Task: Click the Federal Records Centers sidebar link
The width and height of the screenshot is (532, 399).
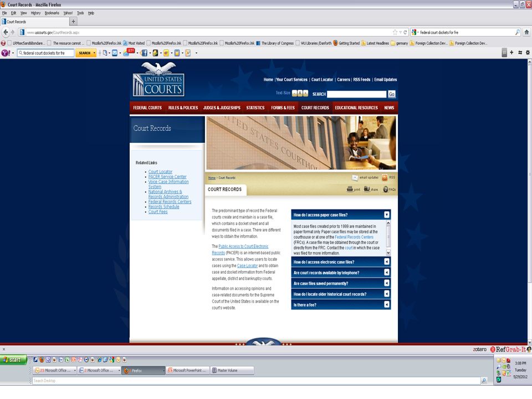Action: (x=170, y=202)
